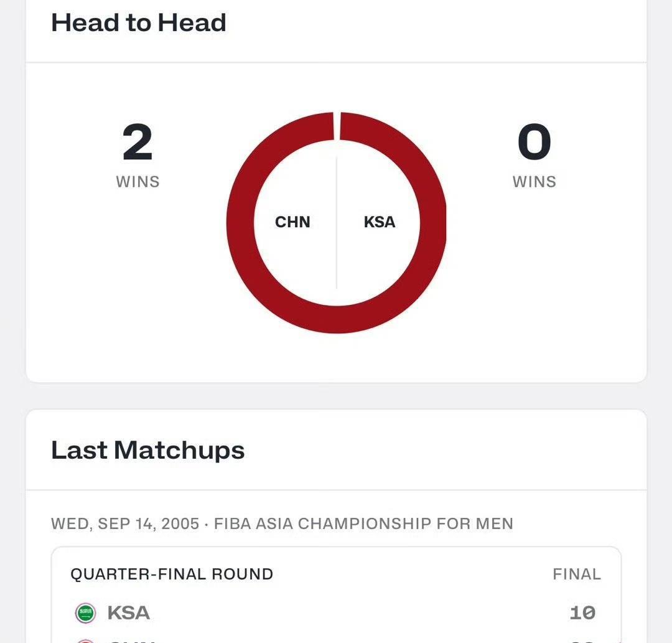The width and height of the screenshot is (672, 643).
Task: Click the partially visible flag below KSA
Action: coord(86,640)
